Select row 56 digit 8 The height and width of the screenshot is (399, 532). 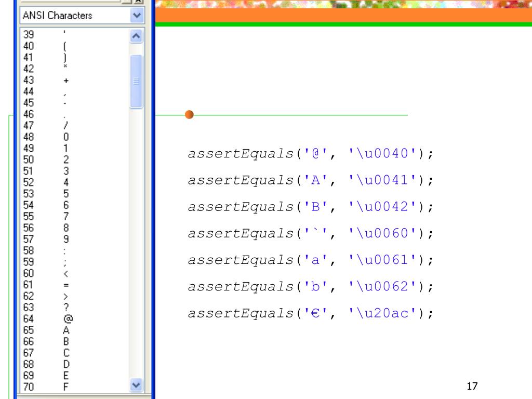[x=75, y=228]
